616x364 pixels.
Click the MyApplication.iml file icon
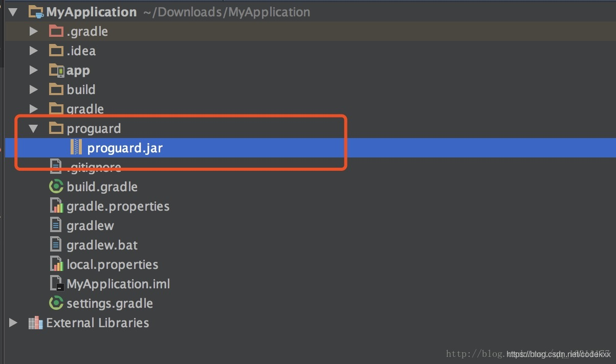pyautogui.click(x=56, y=284)
